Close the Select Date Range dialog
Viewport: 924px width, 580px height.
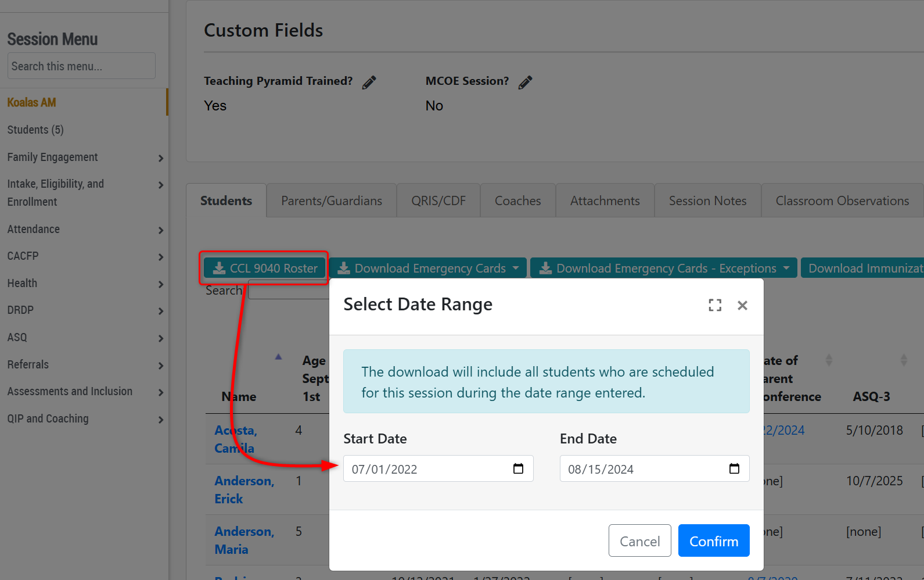coord(742,305)
